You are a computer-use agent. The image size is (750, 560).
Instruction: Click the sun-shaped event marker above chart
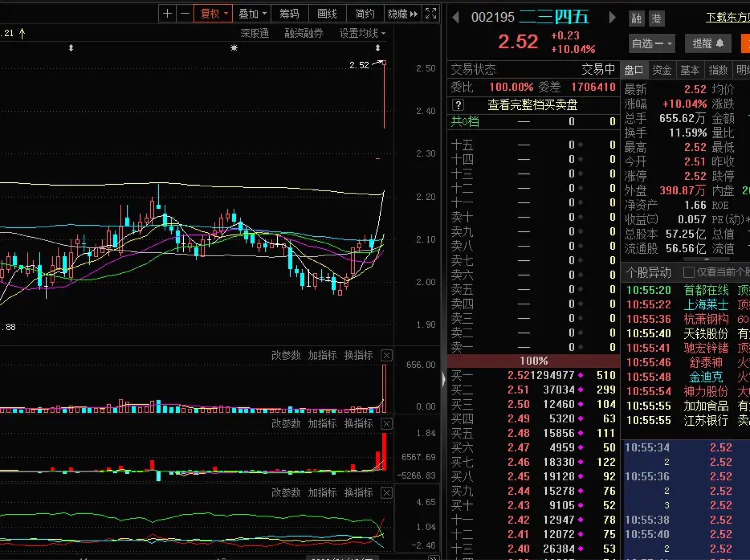click(234, 48)
